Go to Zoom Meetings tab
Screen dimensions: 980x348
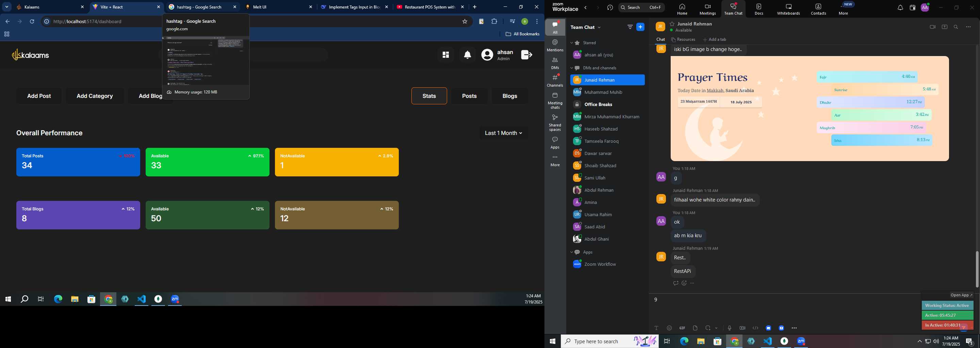[708, 10]
